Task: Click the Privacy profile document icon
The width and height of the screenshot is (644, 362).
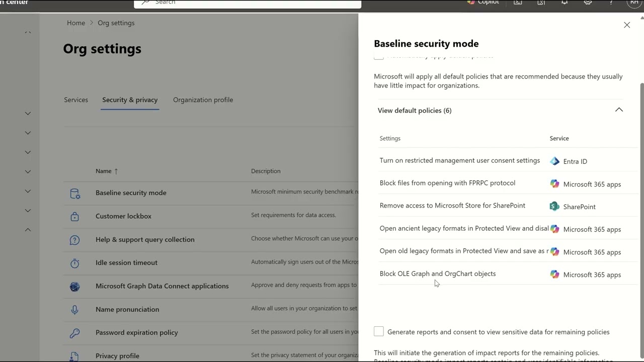Action: pyautogui.click(x=74, y=356)
